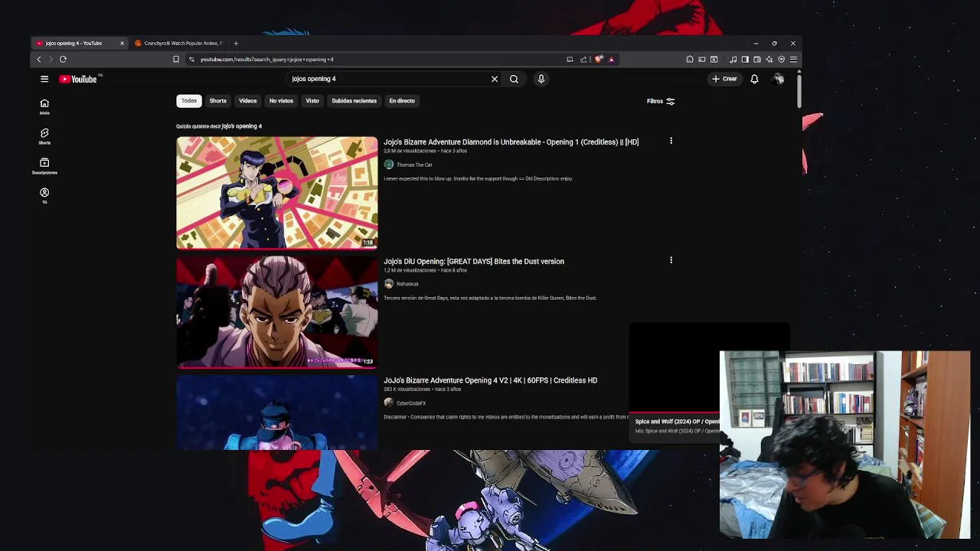This screenshot has width=980, height=551.
Task: Play the Josuke Diamond is Unbreakable thumbnail
Action: [277, 193]
